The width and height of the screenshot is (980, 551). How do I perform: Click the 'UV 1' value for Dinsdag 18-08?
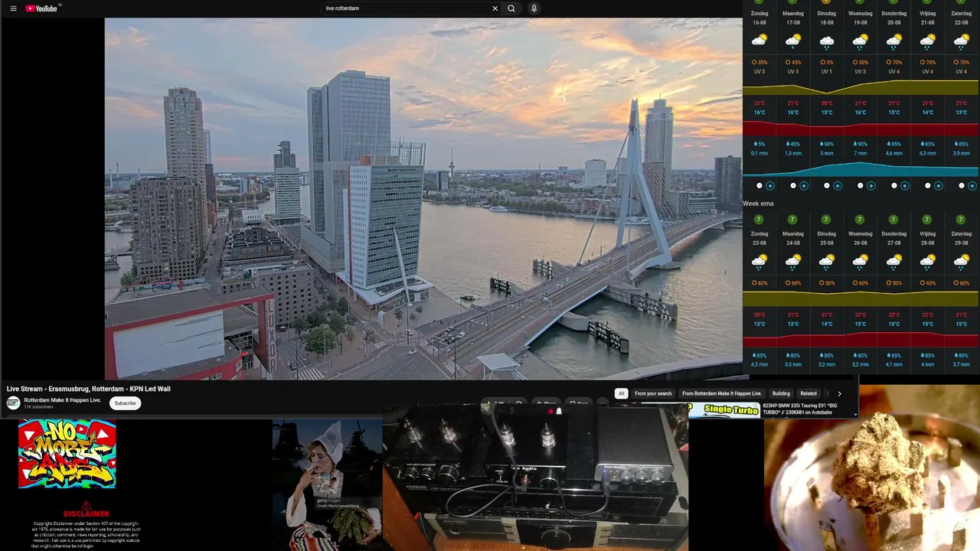[x=827, y=72]
